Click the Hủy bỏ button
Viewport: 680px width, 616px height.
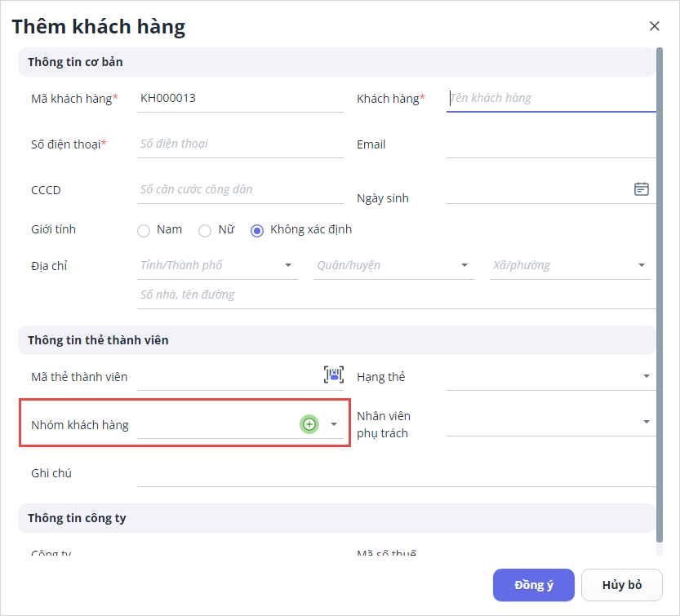[x=621, y=585]
